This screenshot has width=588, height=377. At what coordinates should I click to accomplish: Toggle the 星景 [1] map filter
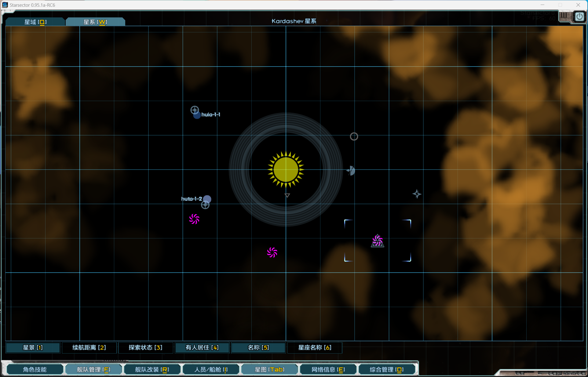33,347
